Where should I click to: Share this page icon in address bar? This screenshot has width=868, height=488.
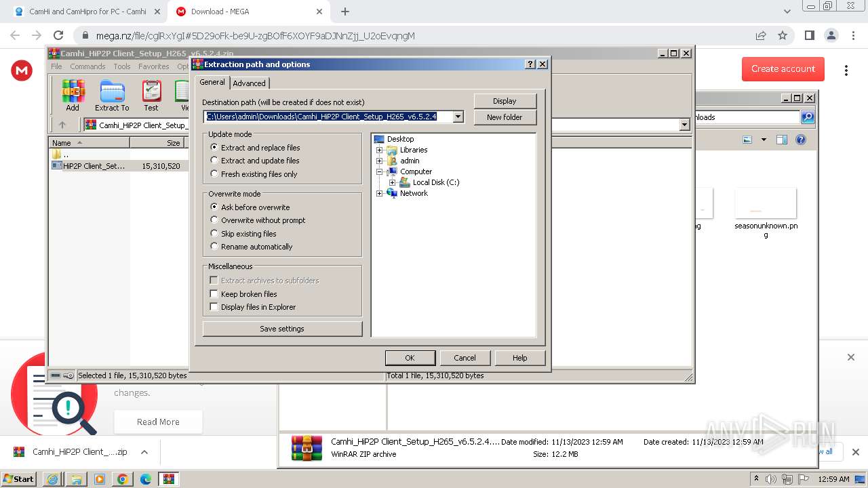761,35
